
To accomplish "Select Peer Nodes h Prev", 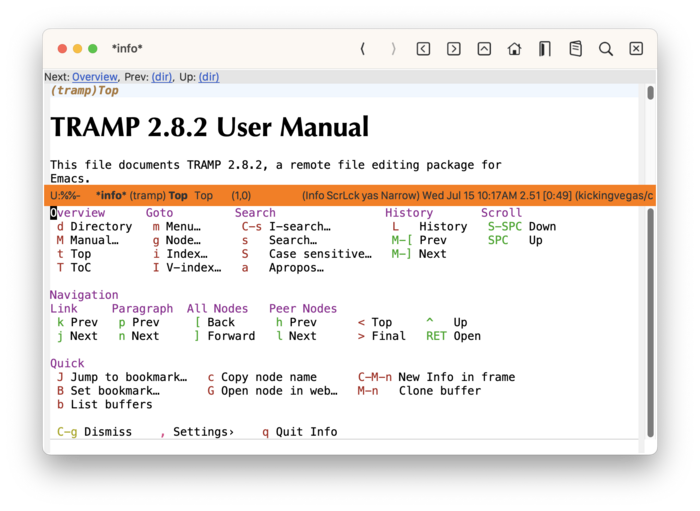I will point(296,323).
